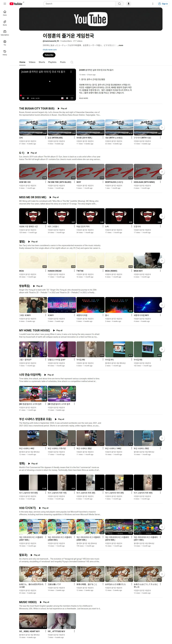Viewport: 172px width, 644px height.
Task: Open the hamburger guide menu
Action: pos(5,4)
